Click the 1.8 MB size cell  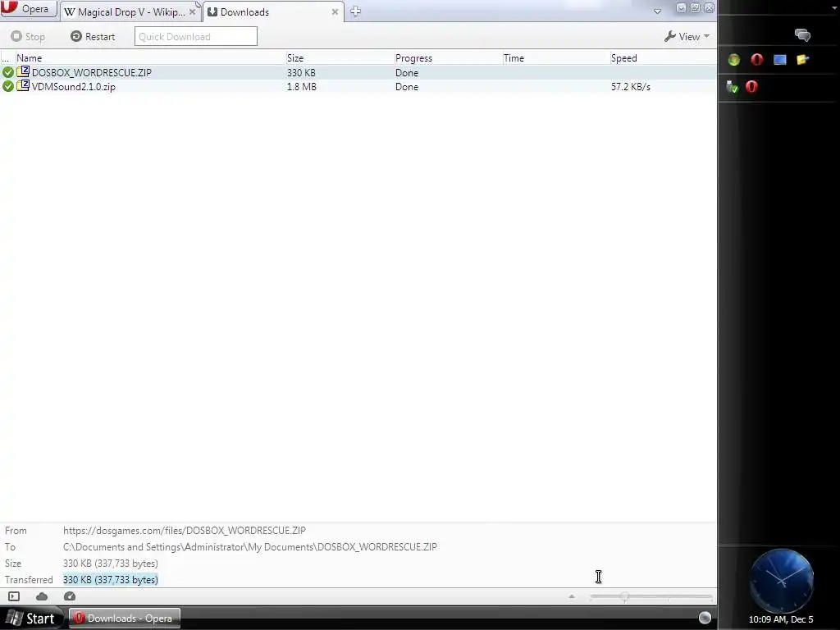(x=302, y=86)
